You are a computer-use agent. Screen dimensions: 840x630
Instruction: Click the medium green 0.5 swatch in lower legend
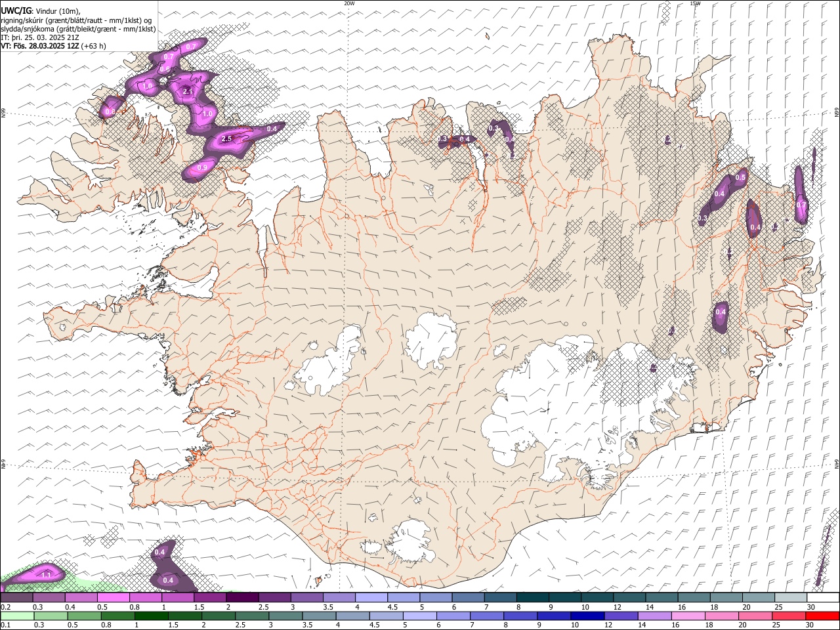pyautogui.click(x=84, y=616)
